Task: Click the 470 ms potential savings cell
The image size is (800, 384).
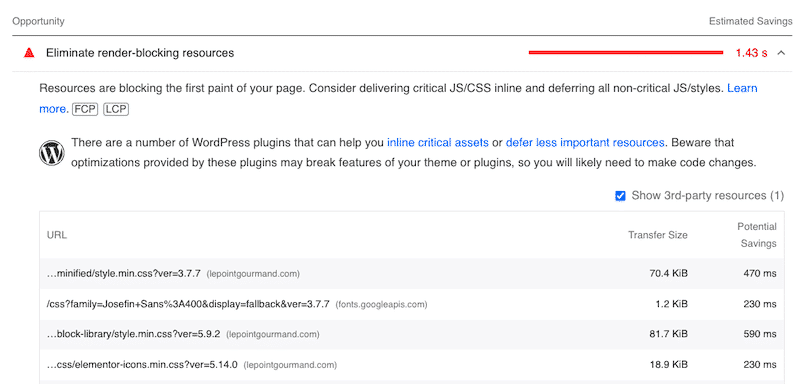Action: pyautogui.click(x=760, y=273)
